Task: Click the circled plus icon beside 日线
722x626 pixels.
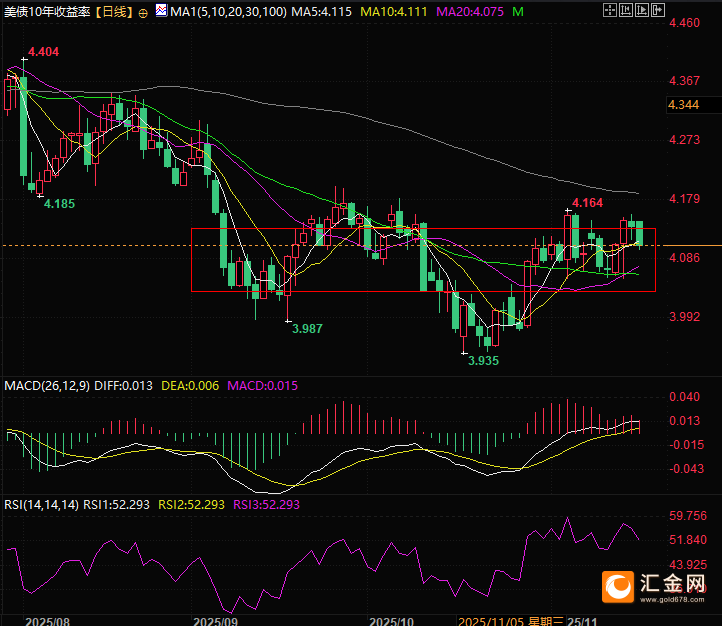Action: [143, 13]
